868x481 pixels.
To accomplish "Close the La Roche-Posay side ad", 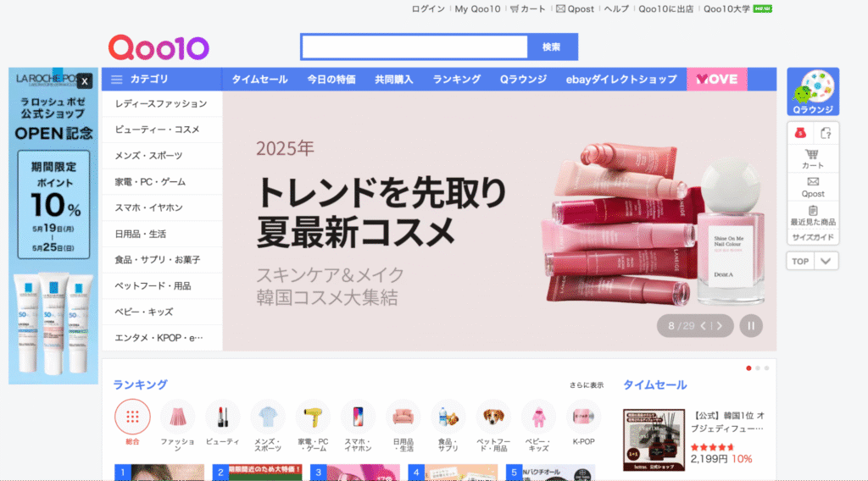I will click(x=84, y=81).
